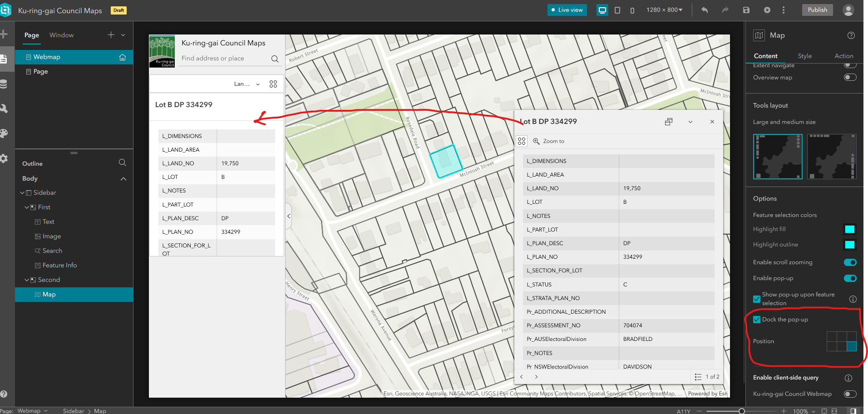Open the 1280 × 800 size dropdown

coord(664,10)
